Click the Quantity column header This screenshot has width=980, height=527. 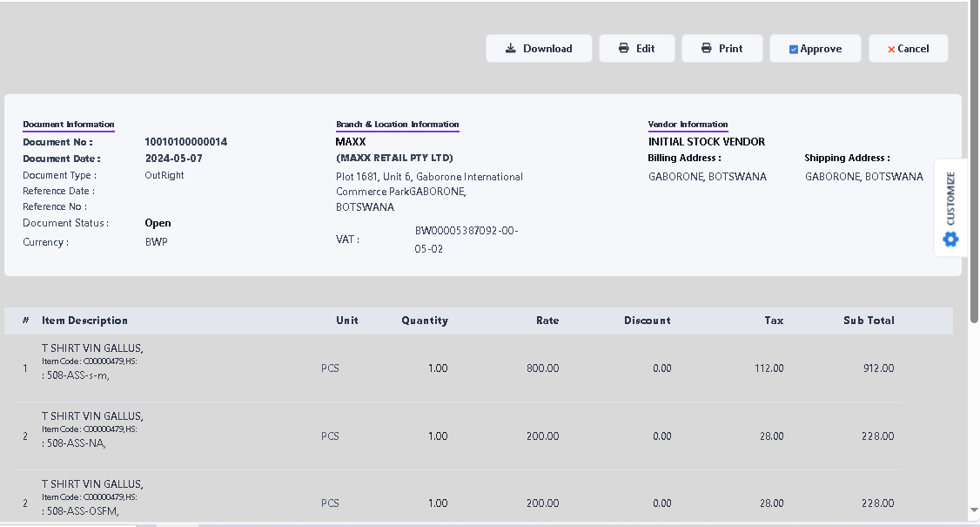pyautogui.click(x=425, y=321)
